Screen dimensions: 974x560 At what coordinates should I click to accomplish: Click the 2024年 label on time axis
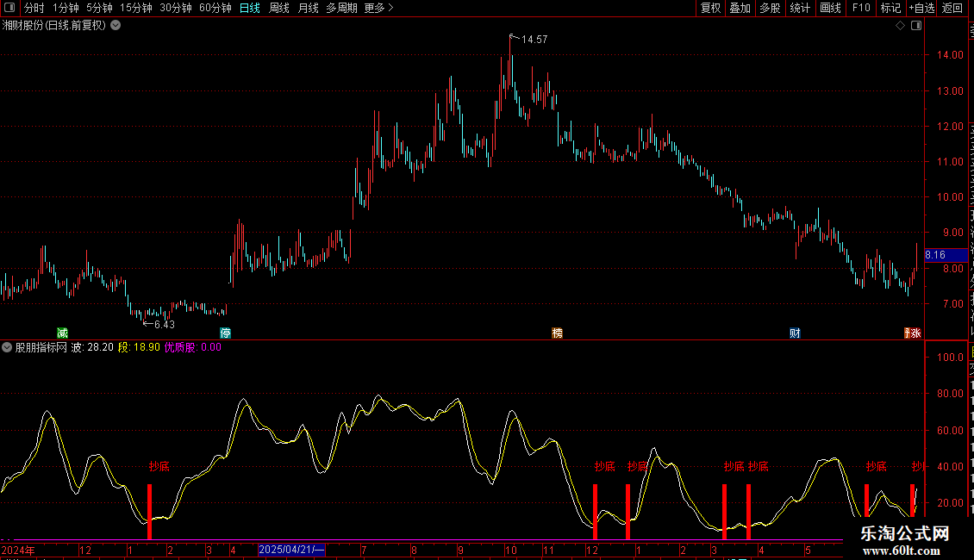click(x=18, y=550)
